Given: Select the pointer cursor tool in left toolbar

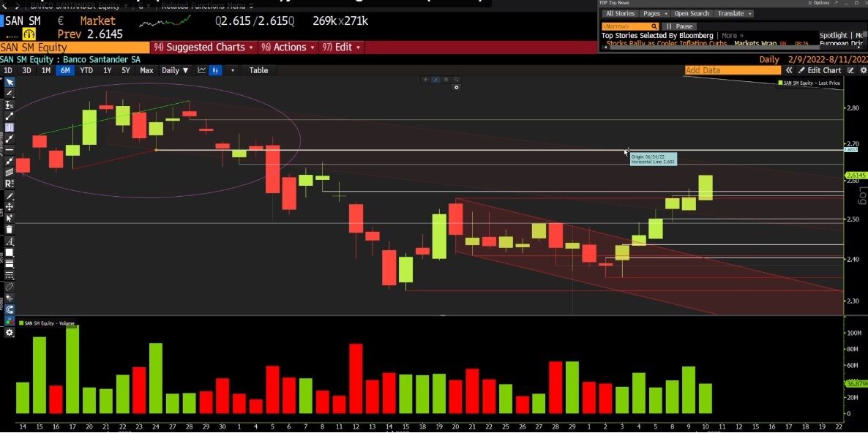Looking at the screenshot, I should tap(10, 83).
